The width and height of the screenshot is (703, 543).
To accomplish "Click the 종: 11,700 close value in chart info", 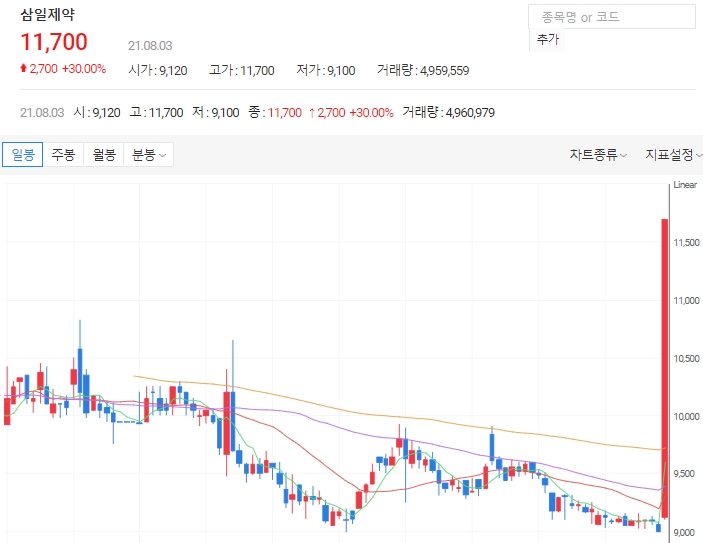I will coord(275,112).
